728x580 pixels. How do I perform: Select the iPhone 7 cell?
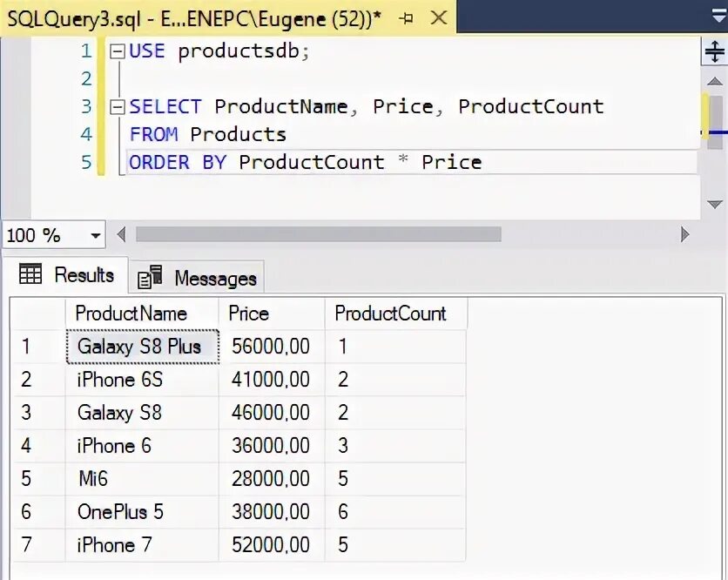(x=142, y=544)
